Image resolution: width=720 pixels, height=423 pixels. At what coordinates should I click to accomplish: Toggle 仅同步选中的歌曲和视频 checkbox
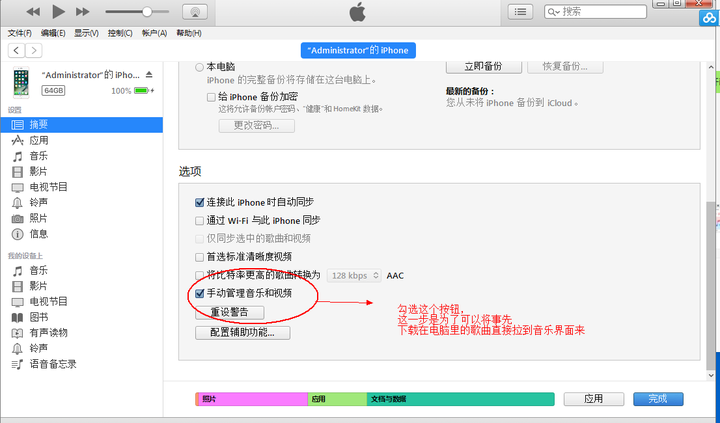[x=199, y=239]
